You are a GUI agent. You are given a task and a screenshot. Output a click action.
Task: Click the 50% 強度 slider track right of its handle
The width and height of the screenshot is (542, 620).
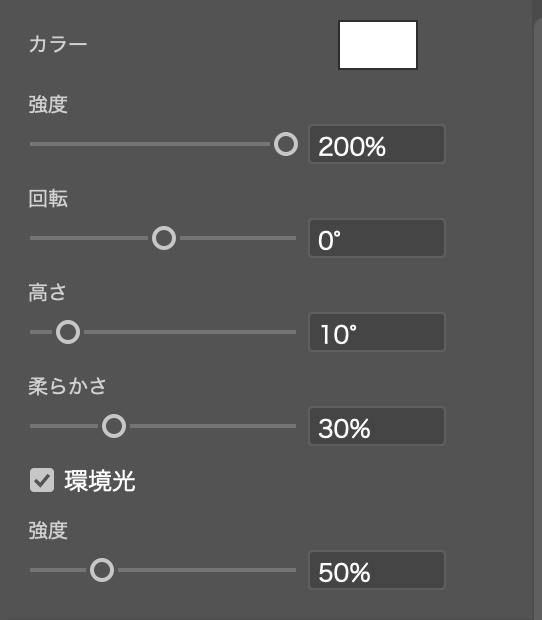coord(207,570)
